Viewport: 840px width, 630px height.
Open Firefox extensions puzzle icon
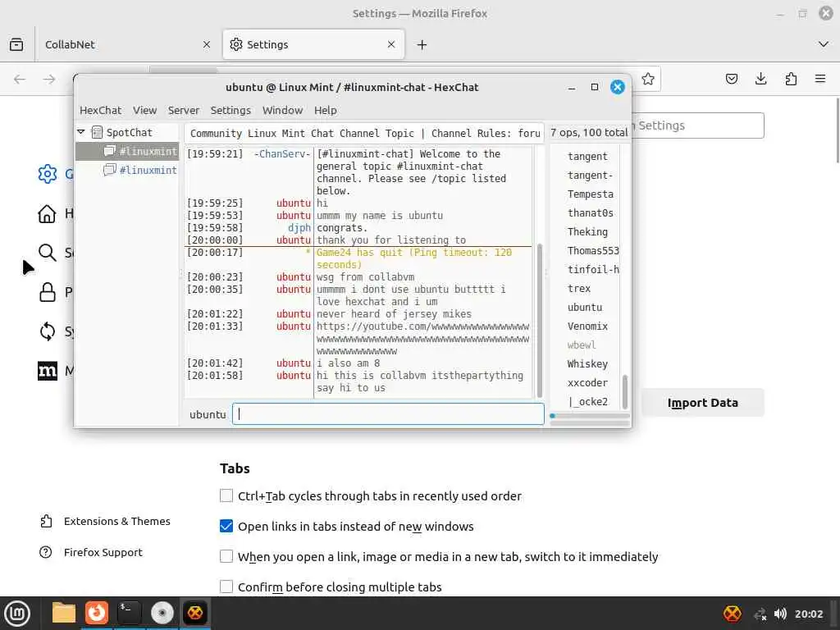click(791, 80)
